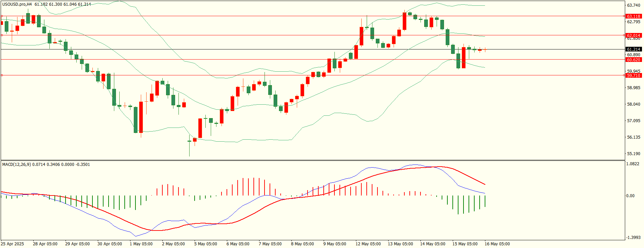
Task: Click the 2 May 05:00 time label
Action: 173,244
